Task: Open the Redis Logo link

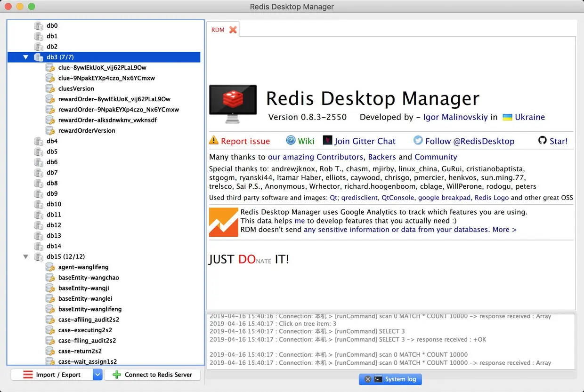Action: pyautogui.click(x=492, y=198)
